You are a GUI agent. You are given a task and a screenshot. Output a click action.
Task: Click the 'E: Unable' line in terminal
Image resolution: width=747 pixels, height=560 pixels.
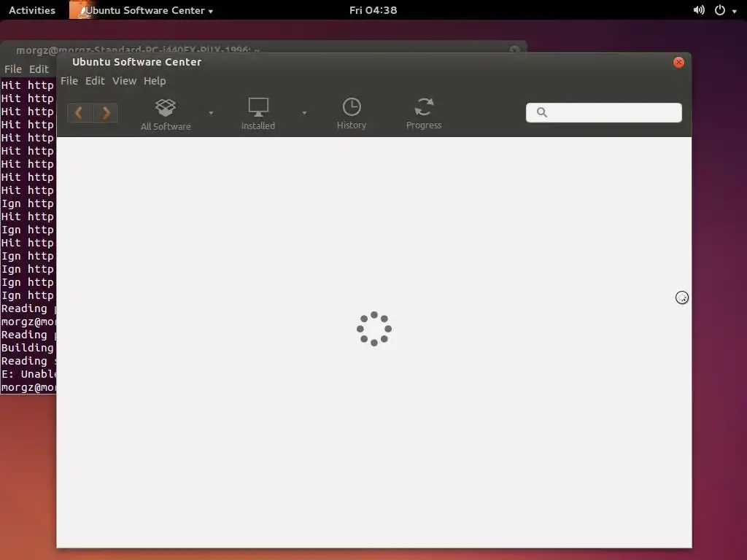tap(28, 374)
